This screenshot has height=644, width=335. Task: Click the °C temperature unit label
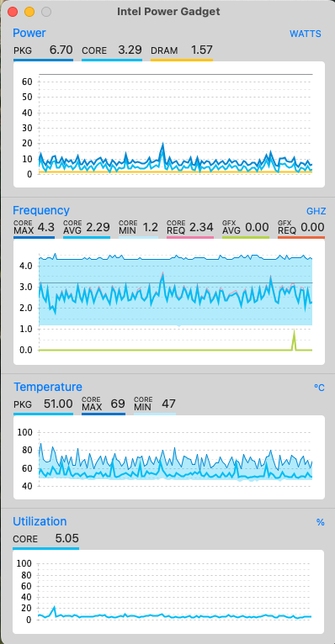click(319, 388)
